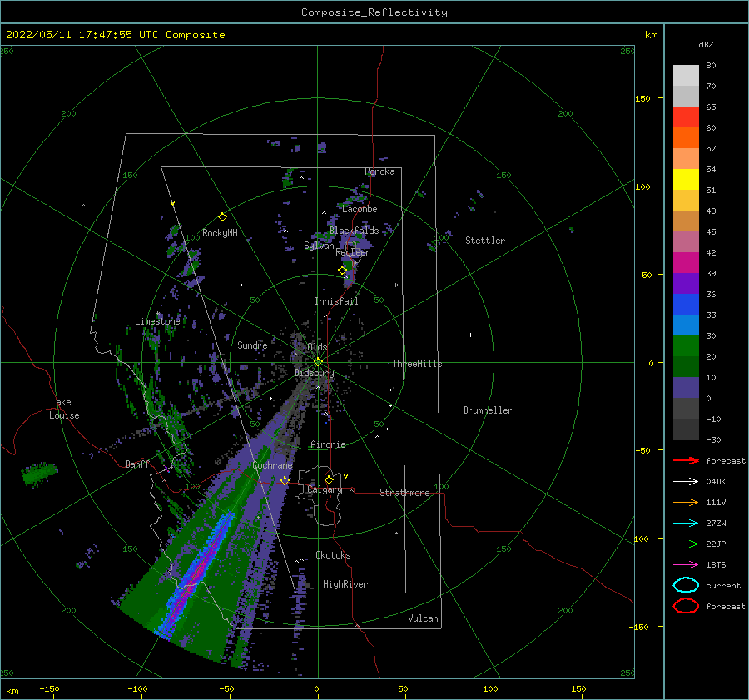Click the ThreeHills city label
The image size is (749, 700).
tap(418, 364)
